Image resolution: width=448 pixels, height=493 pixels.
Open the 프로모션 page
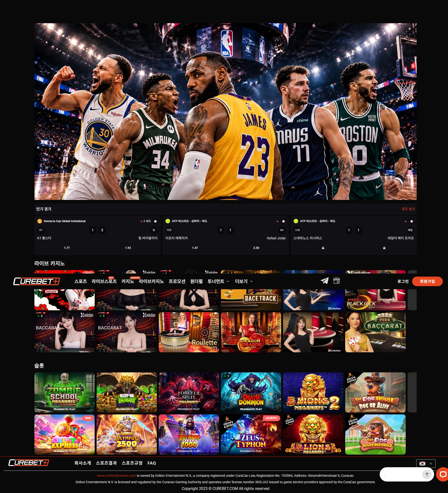coord(177,281)
